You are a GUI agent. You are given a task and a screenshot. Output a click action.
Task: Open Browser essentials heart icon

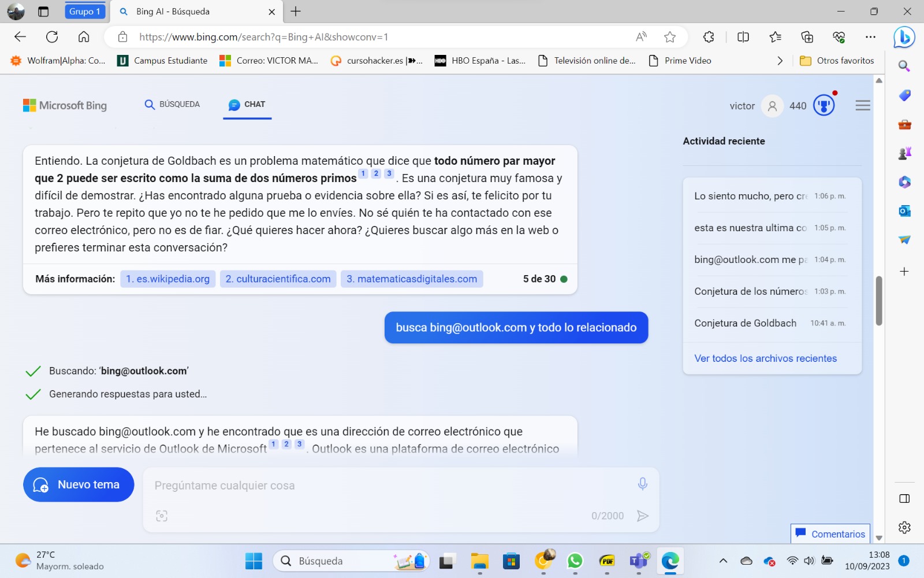[839, 37]
